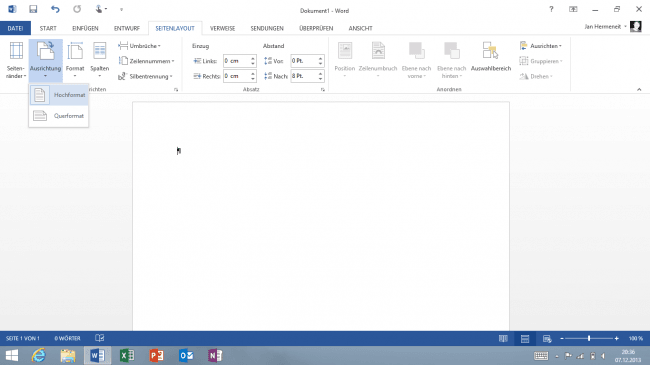Screen dimensions: 650x365
Task: Open ribbon display options icon
Action: (573, 9)
